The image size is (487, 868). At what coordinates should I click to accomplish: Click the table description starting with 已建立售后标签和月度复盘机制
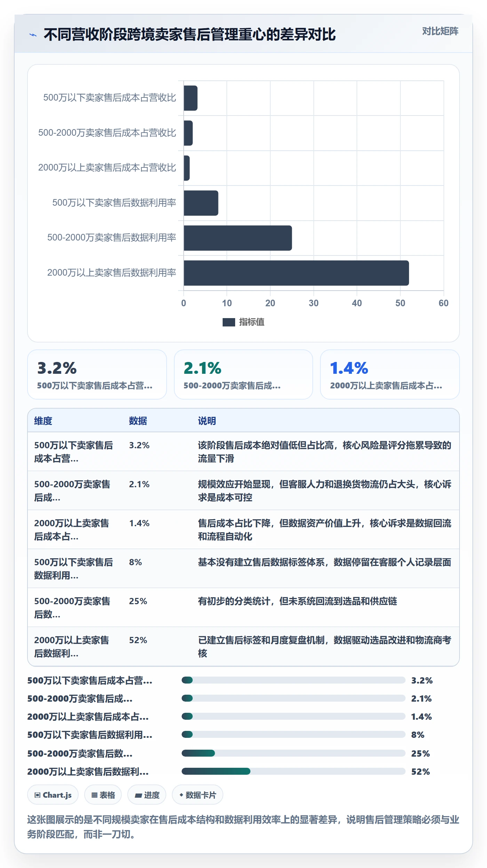(325, 647)
